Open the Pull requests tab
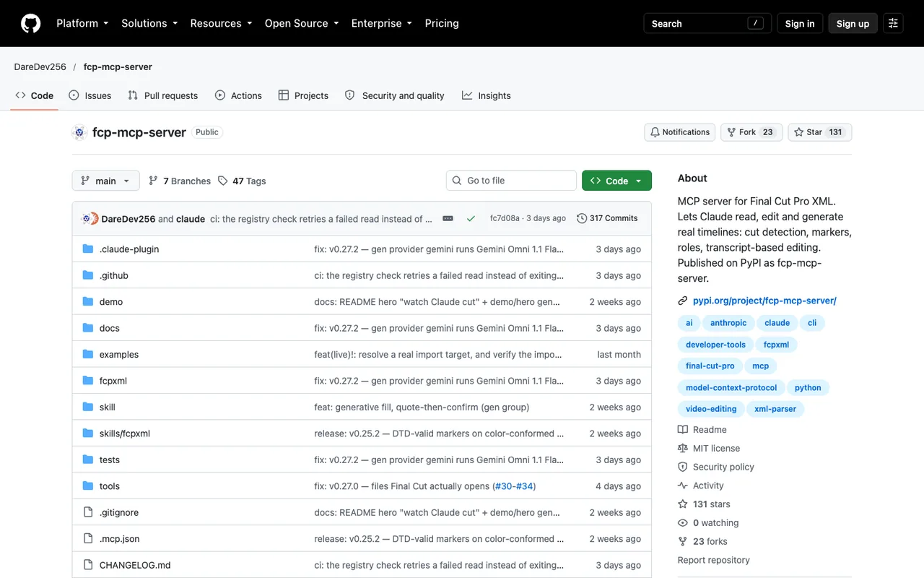This screenshot has width=924, height=578. point(163,95)
